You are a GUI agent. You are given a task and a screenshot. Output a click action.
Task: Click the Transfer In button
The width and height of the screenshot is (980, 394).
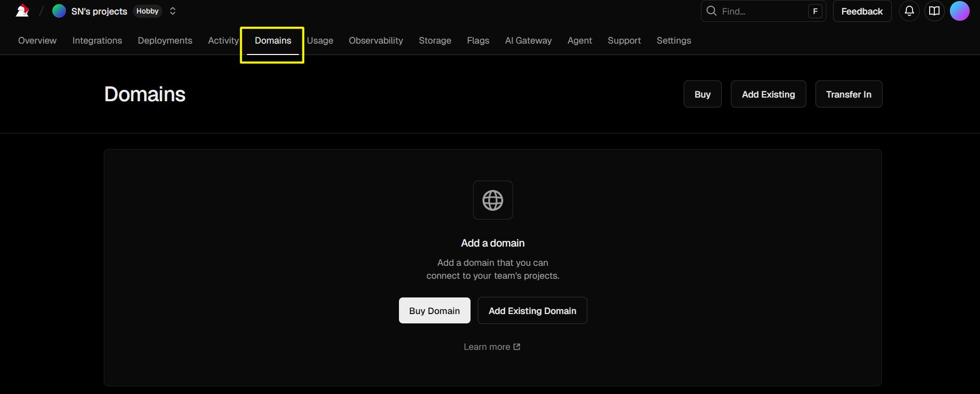coord(849,94)
